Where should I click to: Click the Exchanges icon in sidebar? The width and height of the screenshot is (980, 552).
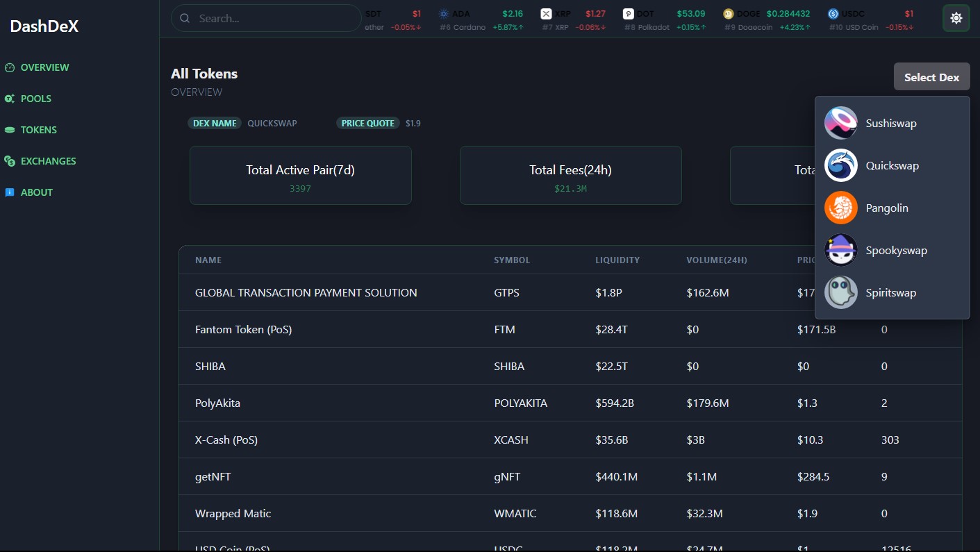[x=10, y=161]
